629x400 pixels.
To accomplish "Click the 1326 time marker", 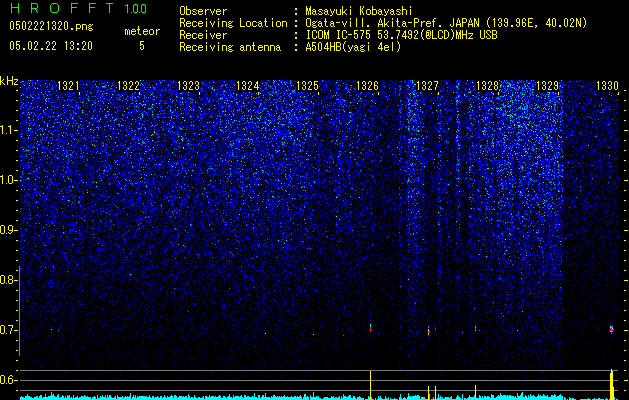I will coord(367,86).
